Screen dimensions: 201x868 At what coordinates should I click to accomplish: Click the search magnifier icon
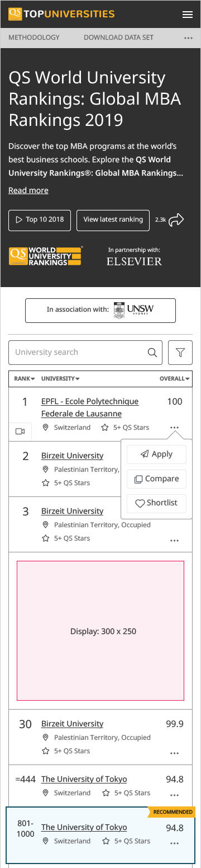152,353
